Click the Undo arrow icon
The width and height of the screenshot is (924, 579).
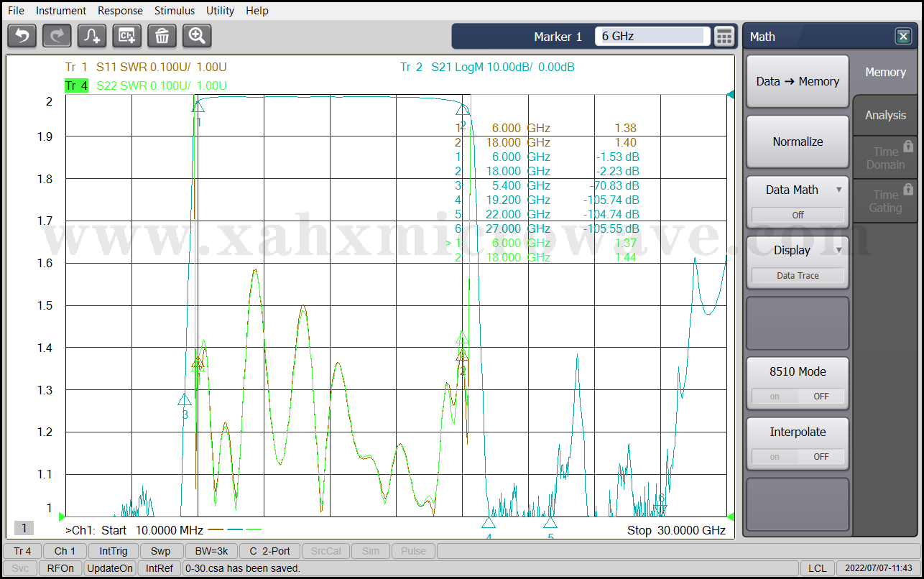pyautogui.click(x=22, y=35)
